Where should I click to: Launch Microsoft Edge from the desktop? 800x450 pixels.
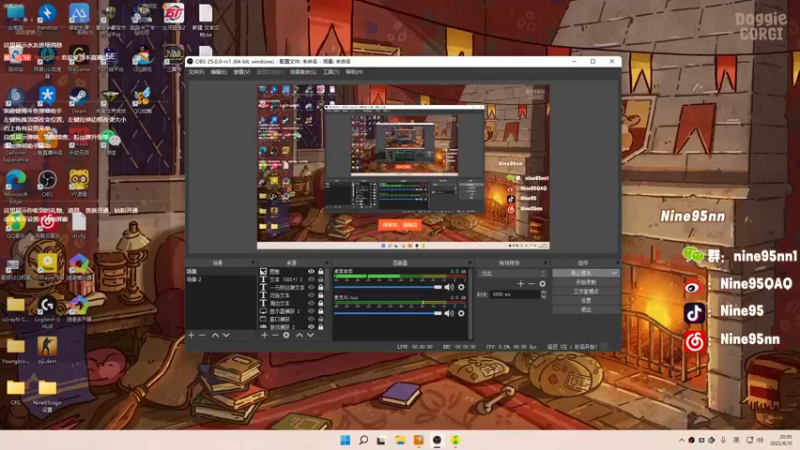[16, 186]
